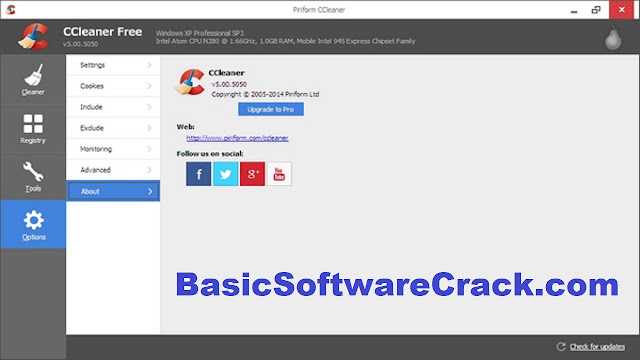
Task: Open the Registry section
Action: pos(33,129)
